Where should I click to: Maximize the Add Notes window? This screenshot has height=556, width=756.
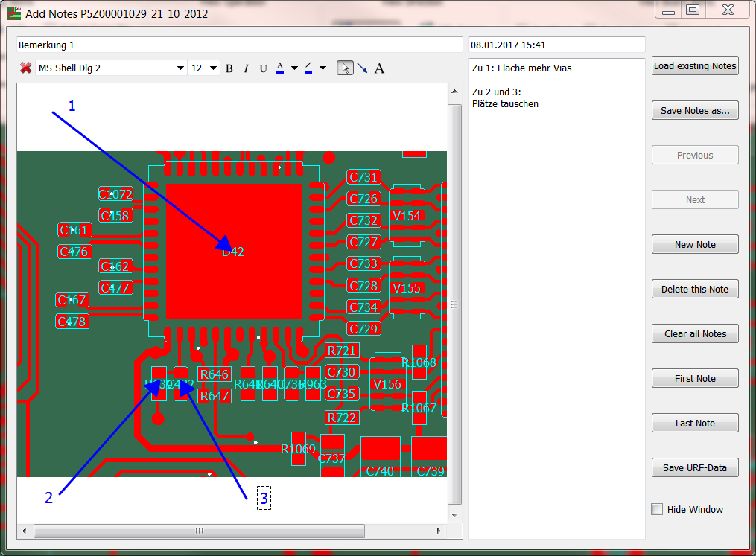pos(693,10)
